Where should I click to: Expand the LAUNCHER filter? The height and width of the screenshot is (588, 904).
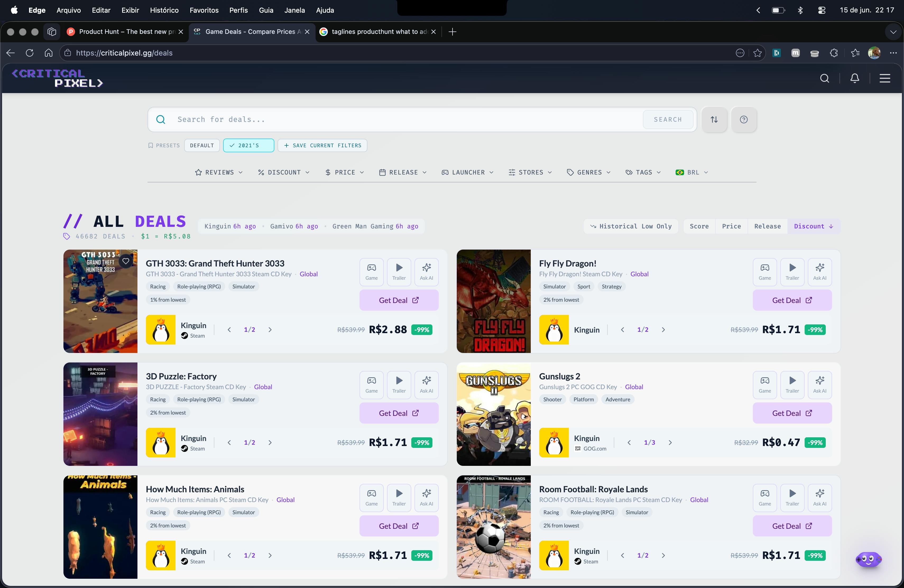coord(468,172)
